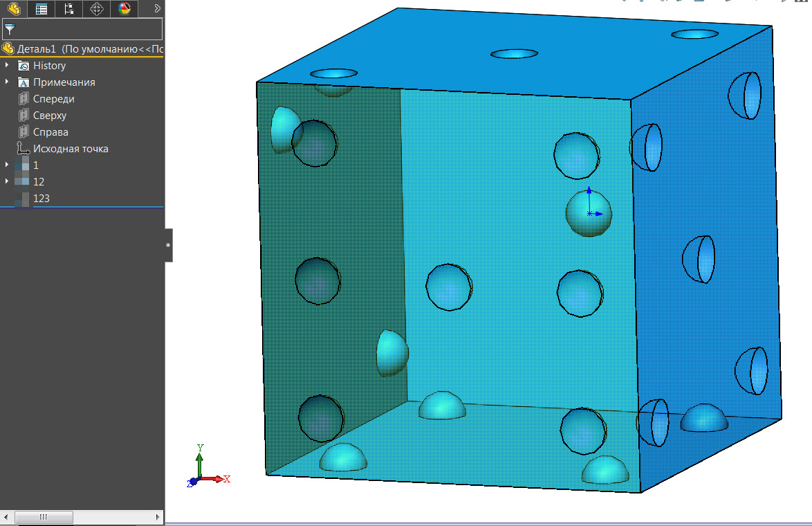Open the ConfigurationManager tab icon
The width and height of the screenshot is (812, 526).
coord(68,9)
